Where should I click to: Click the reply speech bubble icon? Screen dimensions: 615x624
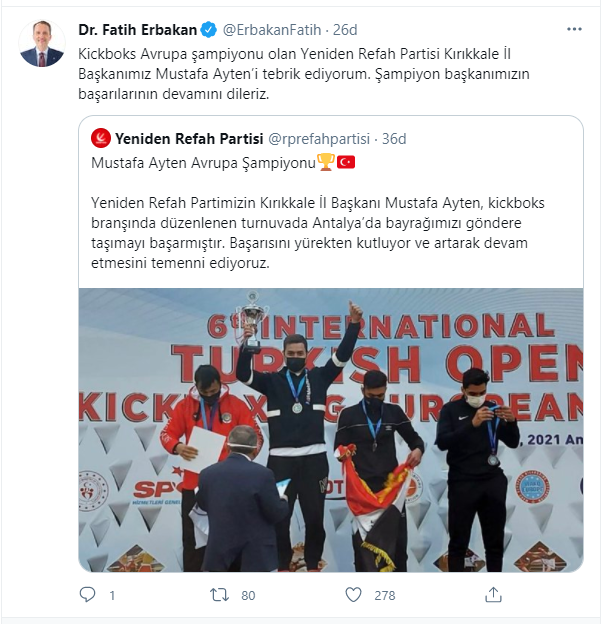click(x=87, y=595)
